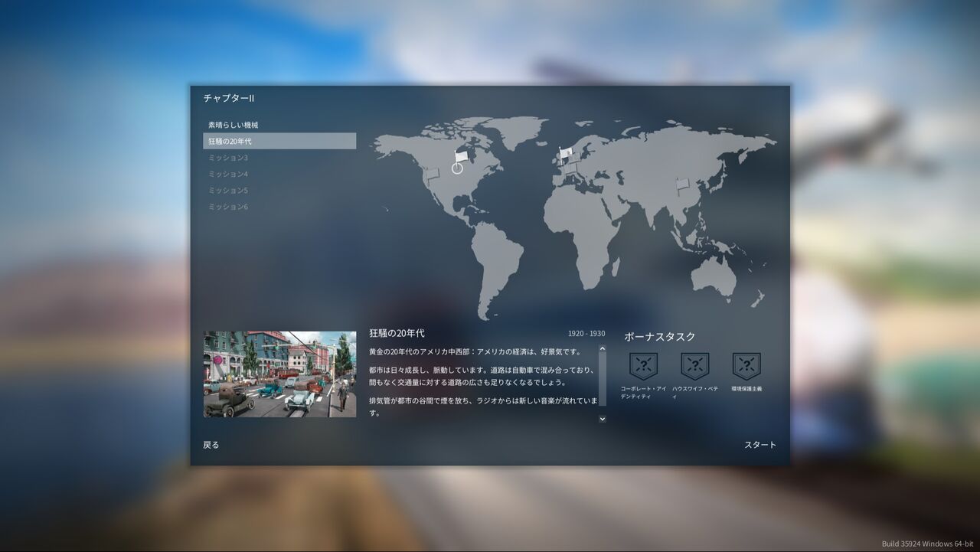Choose the locked ミッション3 entry
The width and height of the screenshot is (980, 552).
279,158
